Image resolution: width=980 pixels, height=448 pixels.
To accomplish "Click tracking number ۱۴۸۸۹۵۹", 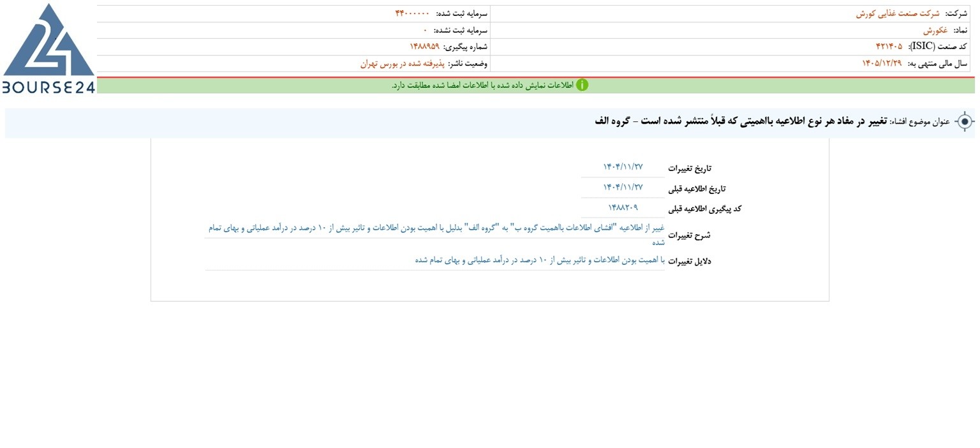I will pyautogui.click(x=424, y=47).
